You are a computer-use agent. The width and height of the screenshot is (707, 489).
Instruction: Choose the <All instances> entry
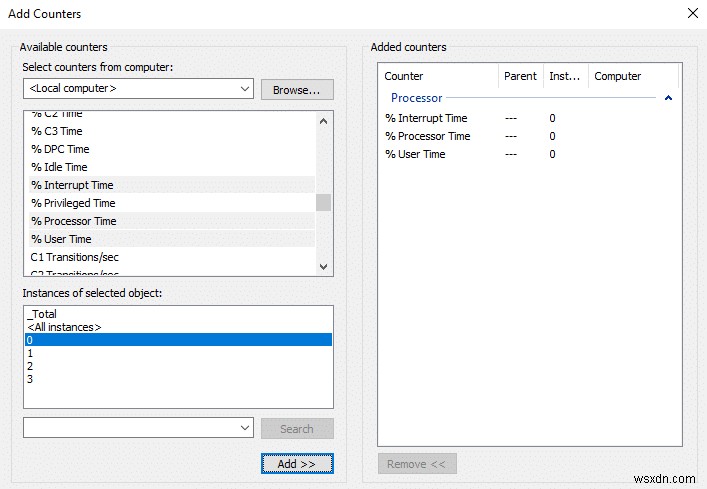pos(64,327)
